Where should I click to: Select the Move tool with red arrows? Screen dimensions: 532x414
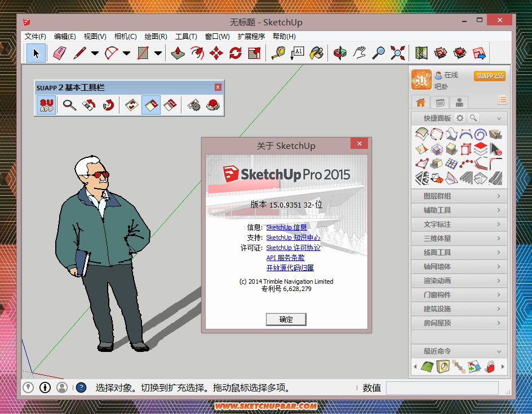[216, 53]
